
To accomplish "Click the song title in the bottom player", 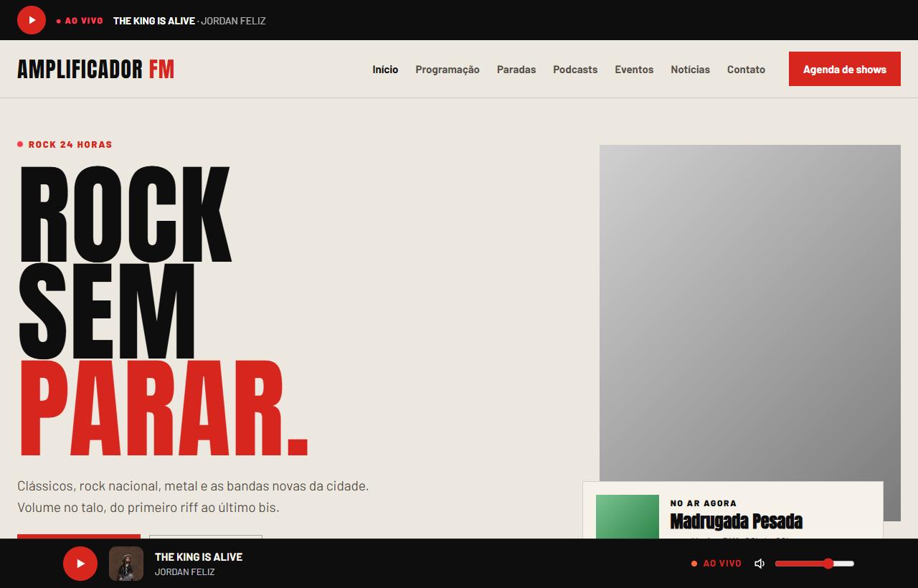I will click(199, 556).
